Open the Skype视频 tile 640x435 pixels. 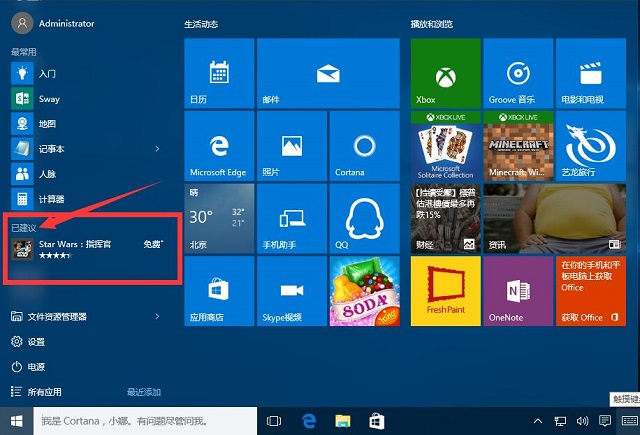click(292, 291)
